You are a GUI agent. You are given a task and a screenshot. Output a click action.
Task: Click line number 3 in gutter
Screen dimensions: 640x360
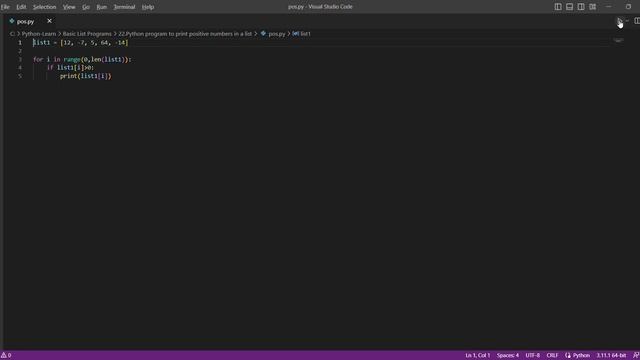tap(20, 59)
